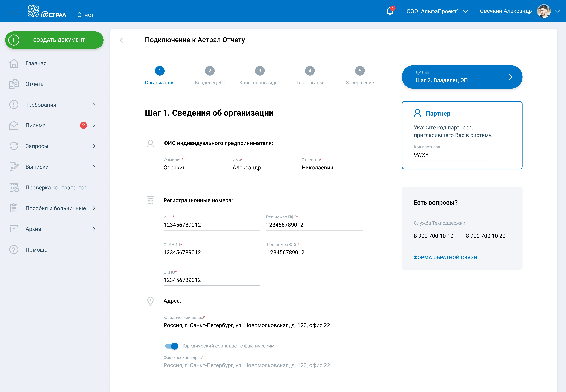
Task: Go back using the left chevron
Action: tap(121, 40)
